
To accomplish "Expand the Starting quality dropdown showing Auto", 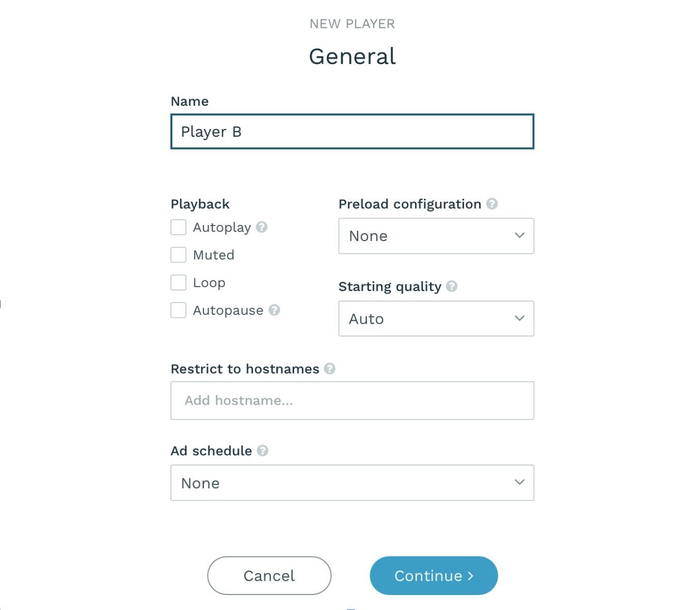I will (x=436, y=318).
